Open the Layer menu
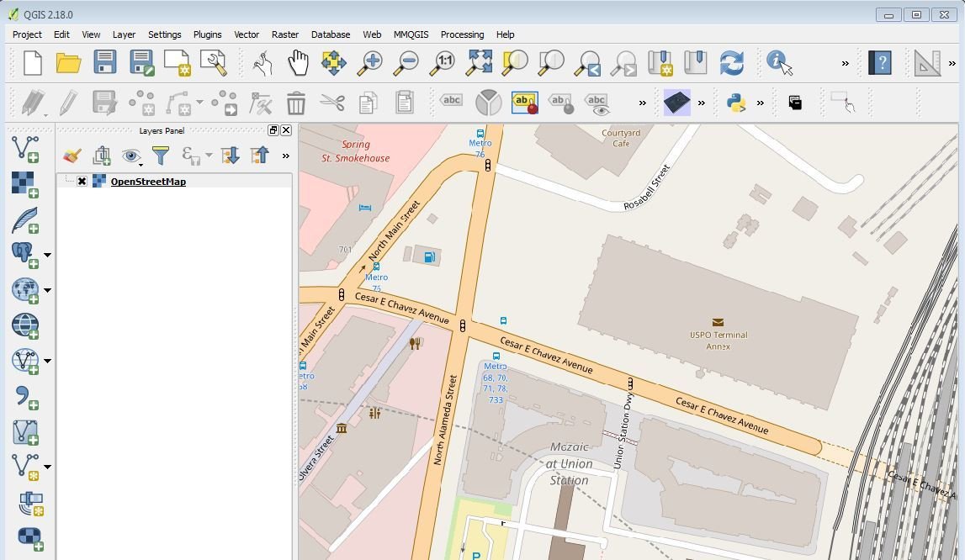This screenshot has height=560, width=965. pos(124,34)
